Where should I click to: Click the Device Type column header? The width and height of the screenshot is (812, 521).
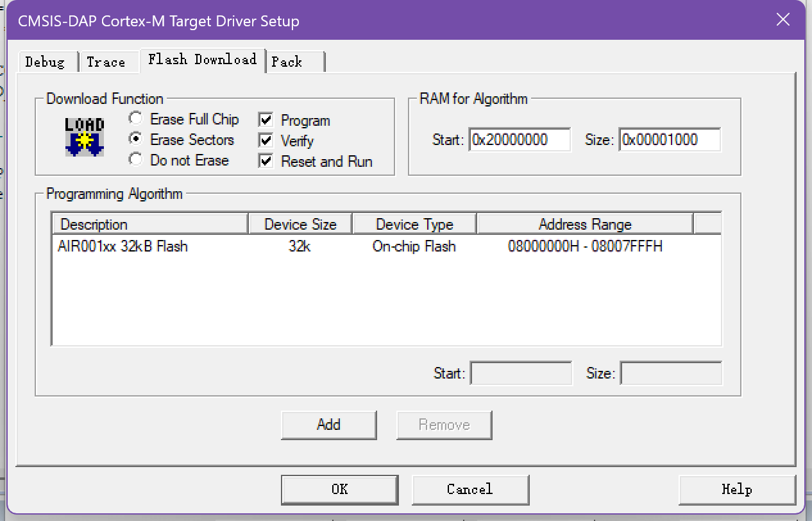pos(414,224)
